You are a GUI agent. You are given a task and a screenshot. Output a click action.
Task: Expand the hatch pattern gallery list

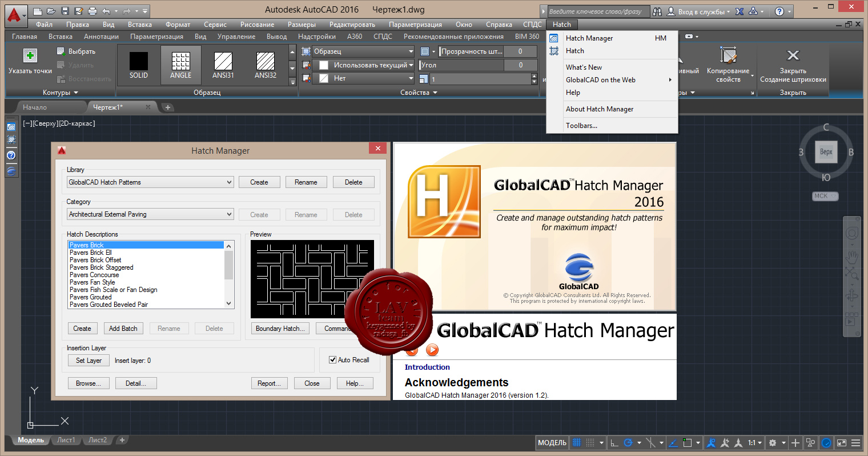point(292,82)
